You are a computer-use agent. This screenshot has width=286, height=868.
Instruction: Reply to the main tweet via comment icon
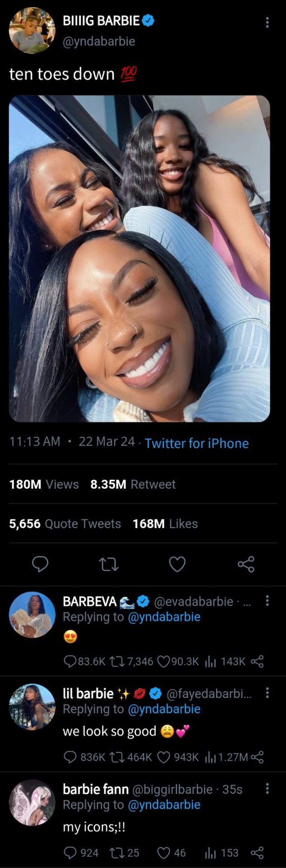point(40,564)
